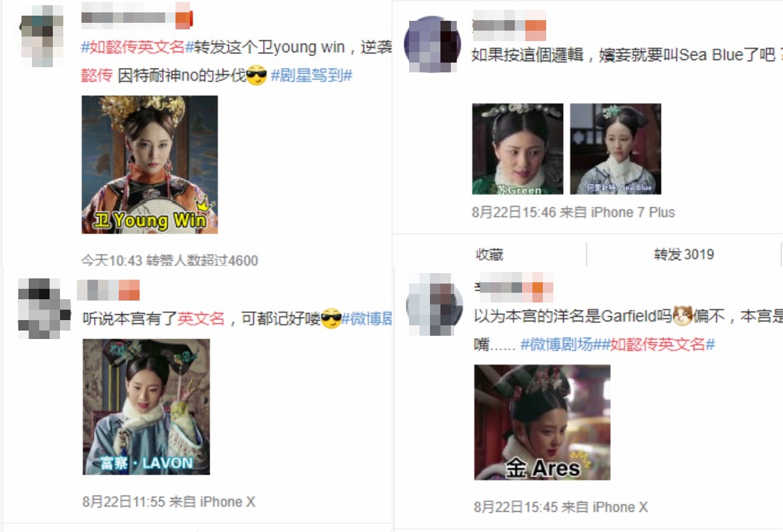Image resolution: width=783 pixels, height=532 pixels.
Task: Click the 8月22日15:46 timestamp
Action: [x=514, y=213]
